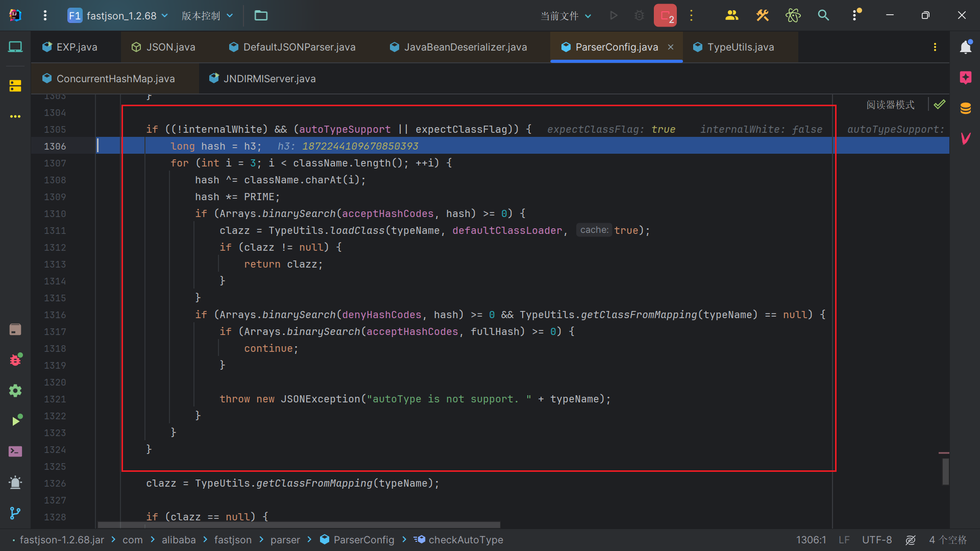Click line number 1311 in the gutter
Viewport: 980px width, 551px height.
(55, 230)
